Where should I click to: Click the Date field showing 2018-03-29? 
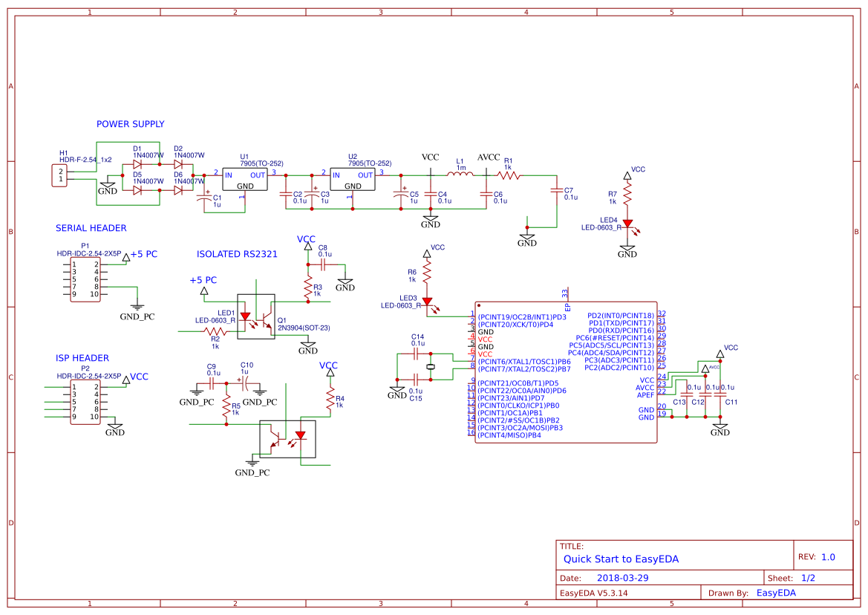click(x=618, y=576)
